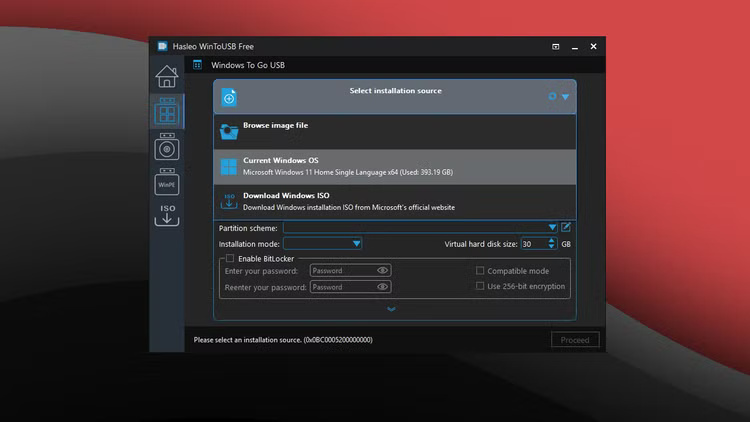The image size is (750, 422).
Task: Click the refresh icon in source header
Action: pyautogui.click(x=551, y=97)
